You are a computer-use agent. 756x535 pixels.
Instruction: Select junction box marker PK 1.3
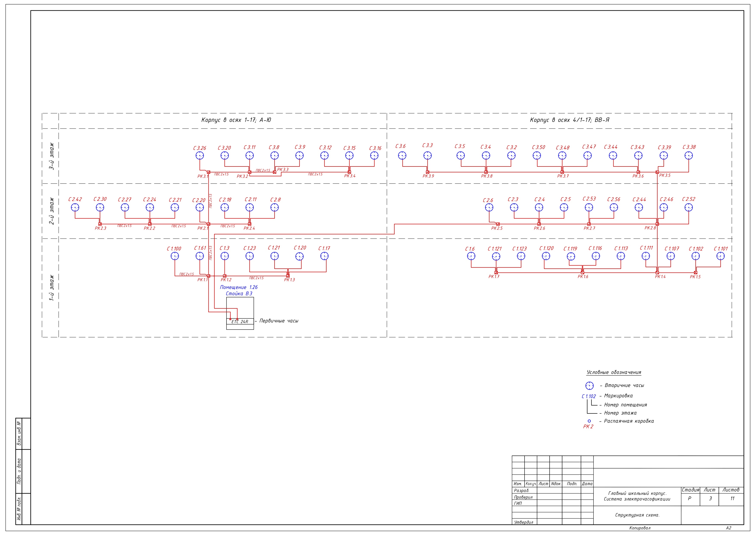(288, 276)
